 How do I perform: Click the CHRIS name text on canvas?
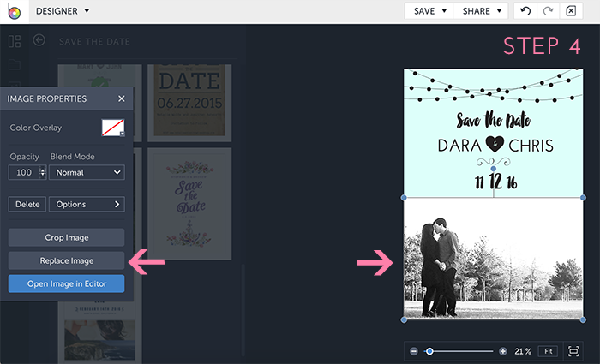[x=531, y=146]
